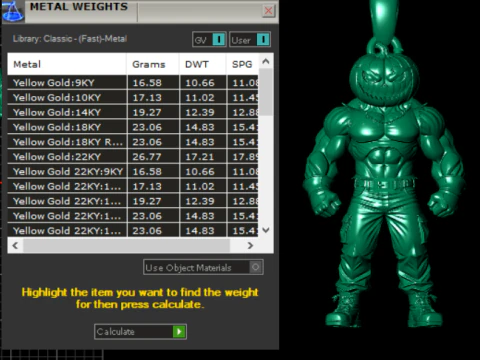Click DWT 10.66 in Yellow Gold 22KY:9KY row

[x=200, y=171]
